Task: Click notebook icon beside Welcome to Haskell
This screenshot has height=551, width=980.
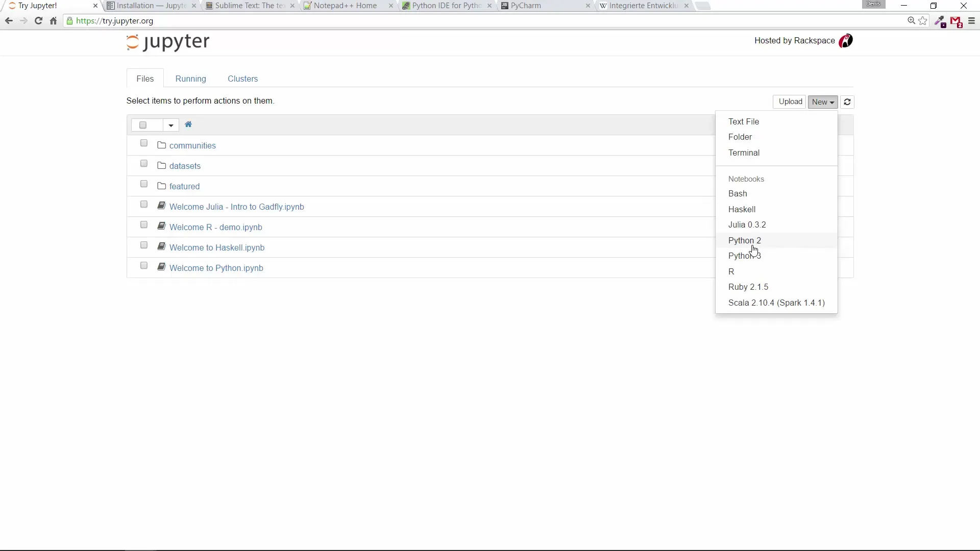Action: click(161, 246)
